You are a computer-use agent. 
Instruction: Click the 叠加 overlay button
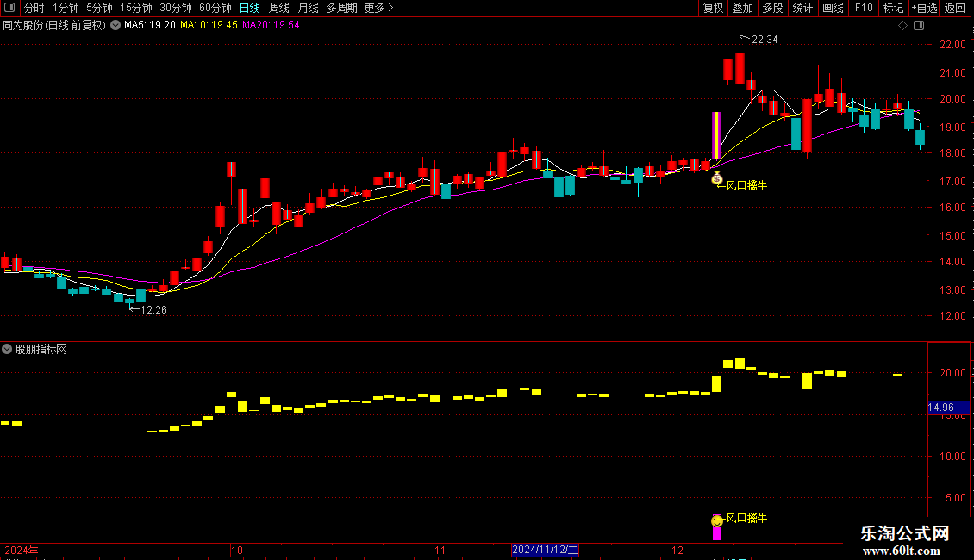point(742,8)
